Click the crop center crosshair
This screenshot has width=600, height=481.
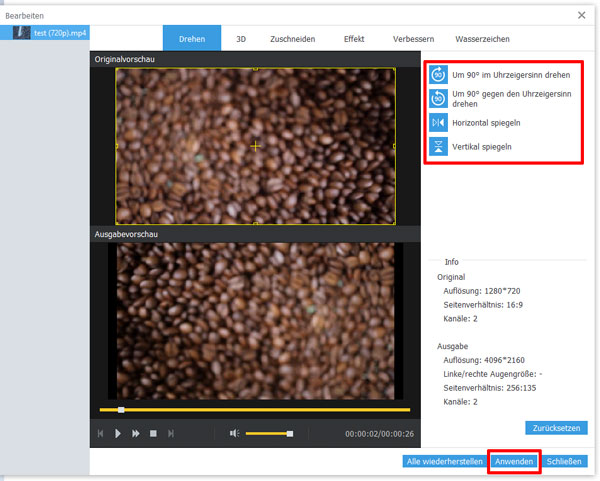[x=255, y=146]
